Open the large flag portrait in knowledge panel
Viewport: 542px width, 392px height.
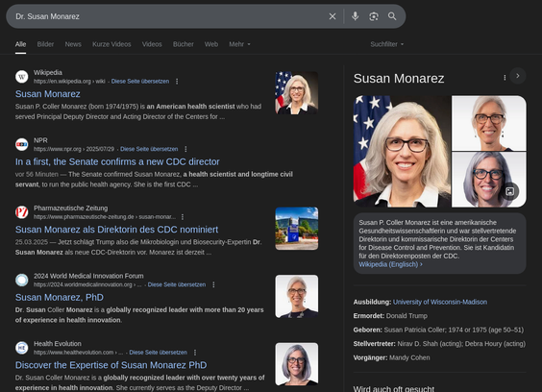pos(402,152)
